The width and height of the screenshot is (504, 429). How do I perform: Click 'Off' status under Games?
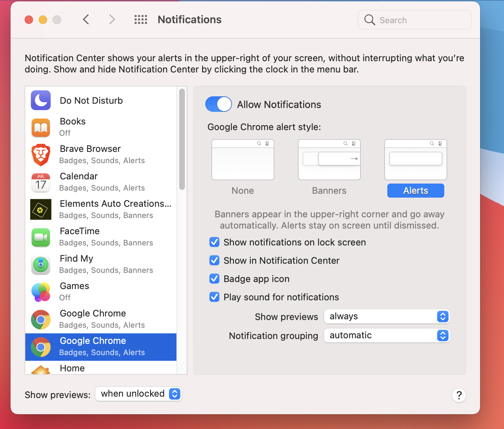point(65,297)
